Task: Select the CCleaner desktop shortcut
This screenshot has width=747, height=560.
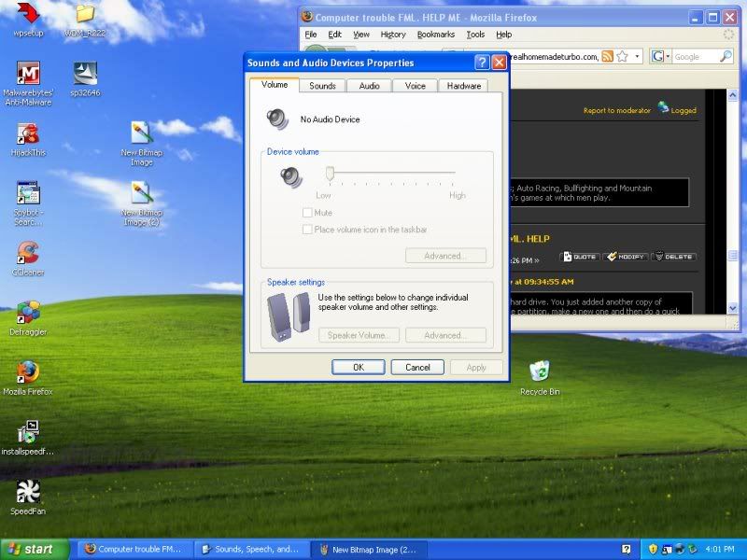Action: coord(28,259)
